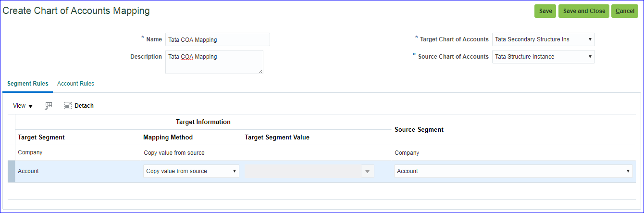Click the Target Segment column header
The height and width of the screenshot is (213, 644).
point(41,138)
